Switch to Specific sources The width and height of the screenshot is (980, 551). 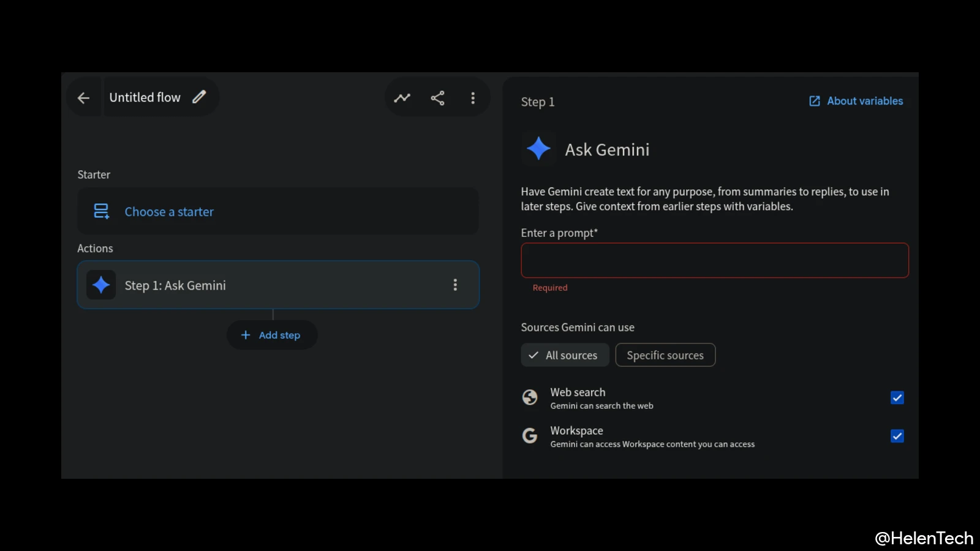[x=665, y=355]
